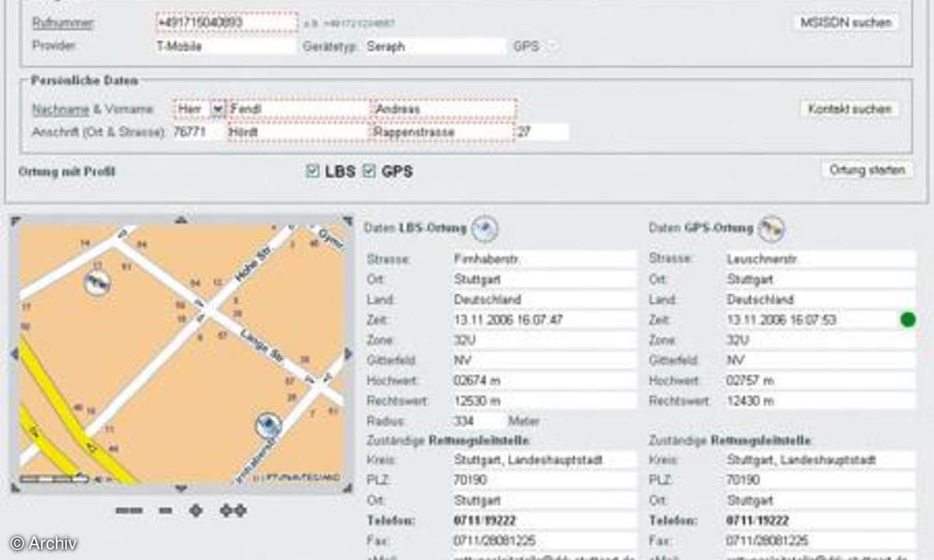Click the Kontakt suchen button

tap(848, 109)
